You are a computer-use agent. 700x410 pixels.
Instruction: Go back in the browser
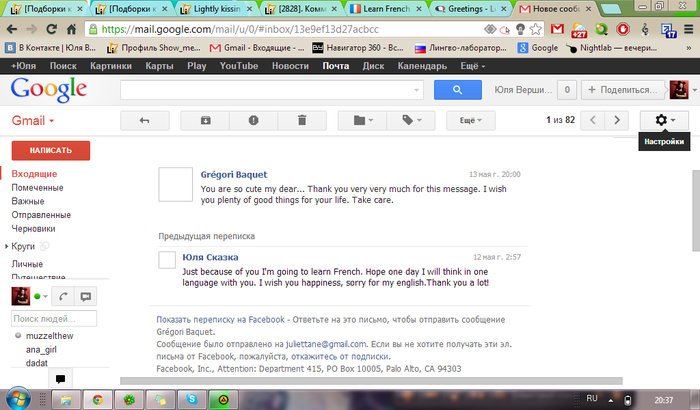[12, 29]
